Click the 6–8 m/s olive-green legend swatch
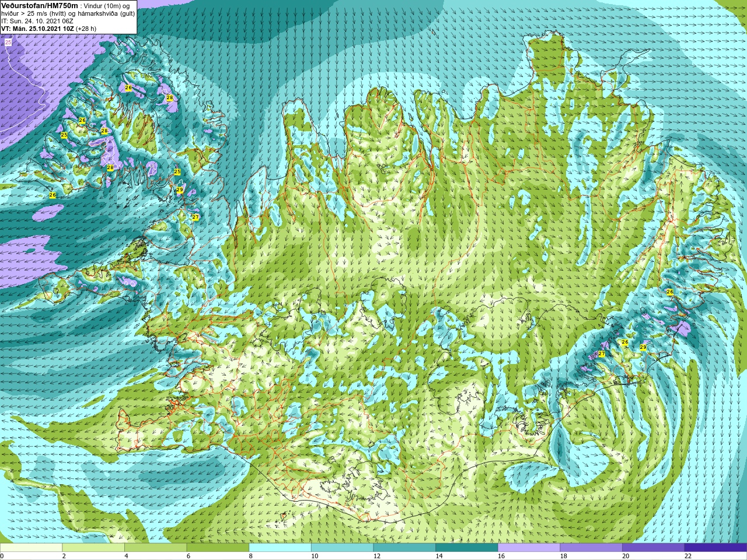This screenshot has width=747, height=560. point(218,548)
